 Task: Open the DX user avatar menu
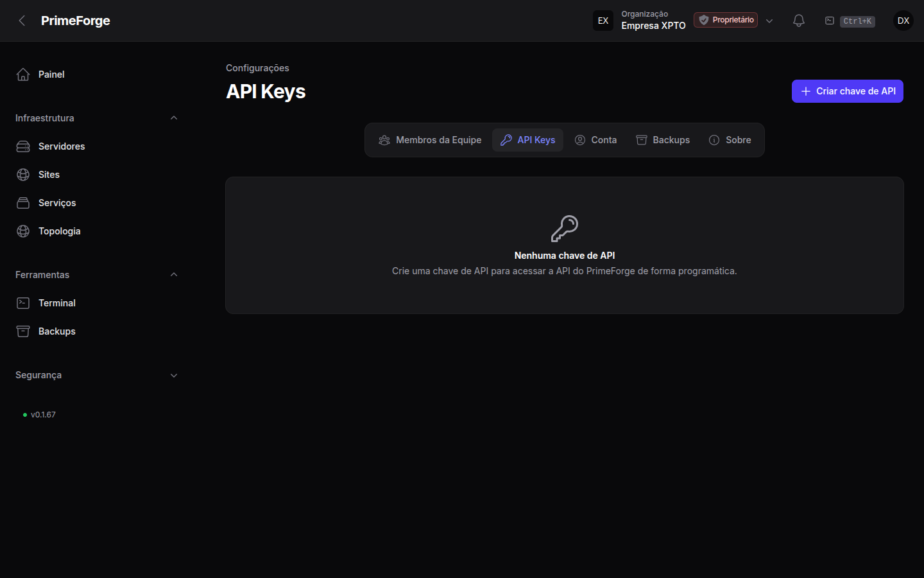903,21
